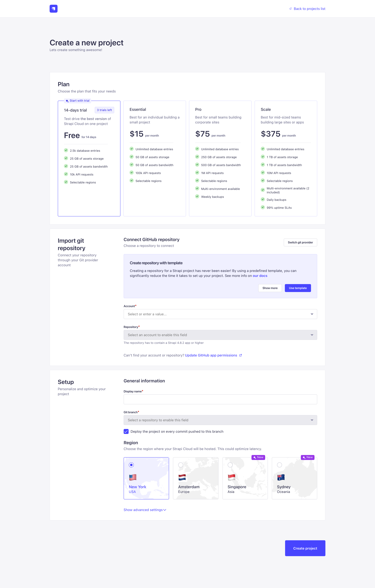The width and height of the screenshot is (375, 588).
Task: Click the Strapi logo in the top bar
Action: click(x=53, y=9)
